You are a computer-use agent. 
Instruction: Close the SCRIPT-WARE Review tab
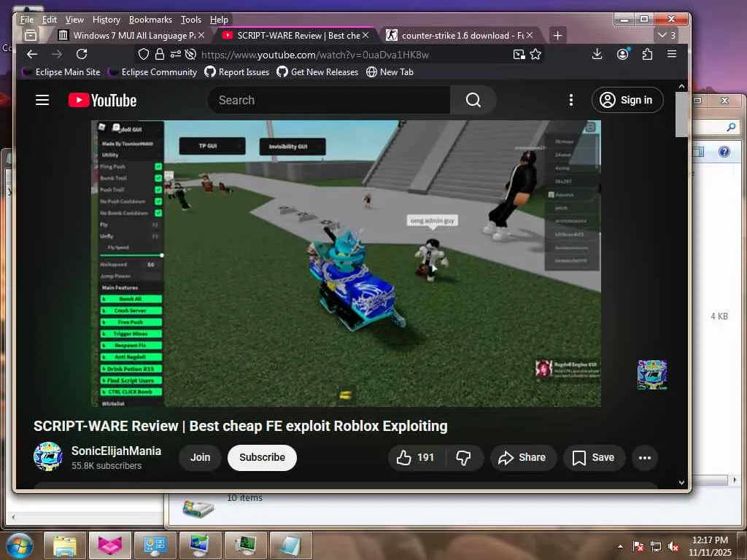click(365, 35)
